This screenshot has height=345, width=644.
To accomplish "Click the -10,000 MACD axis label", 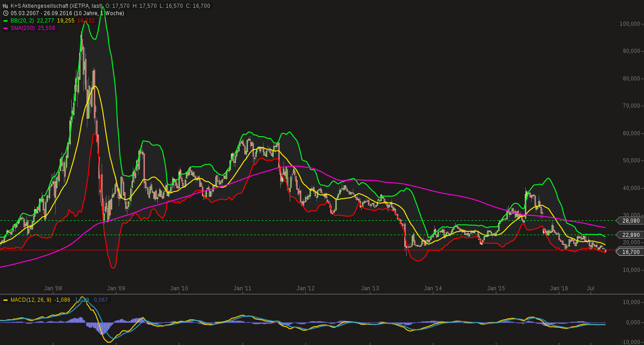I will click(x=630, y=342).
